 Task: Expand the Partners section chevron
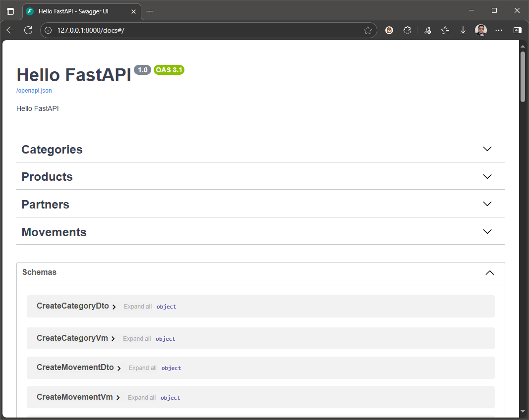click(x=487, y=204)
